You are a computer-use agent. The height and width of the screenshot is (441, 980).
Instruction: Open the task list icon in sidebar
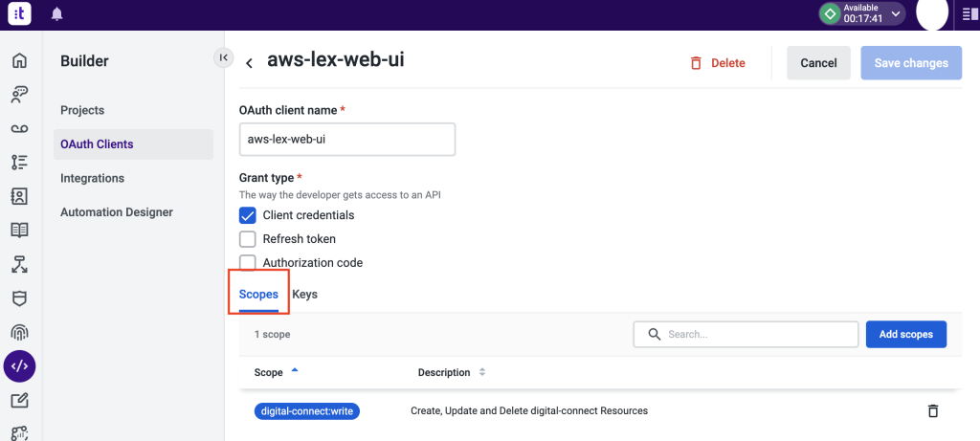click(x=19, y=163)
